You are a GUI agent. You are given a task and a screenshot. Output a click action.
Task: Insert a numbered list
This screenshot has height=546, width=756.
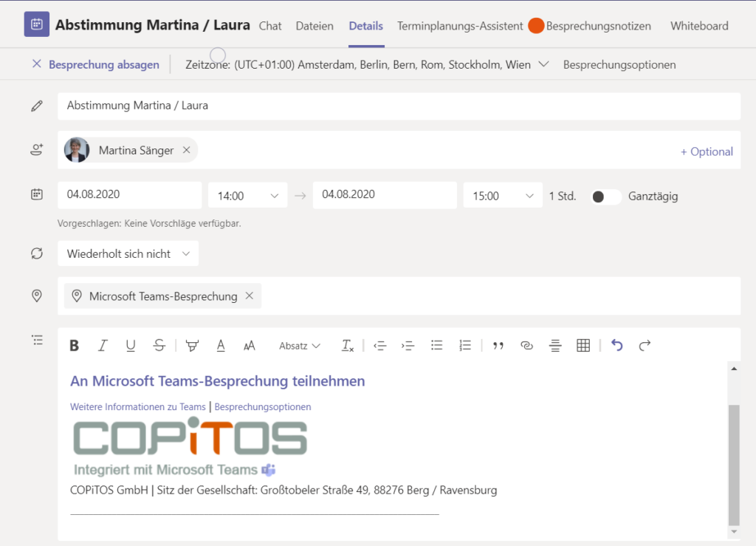coord(465,345)
